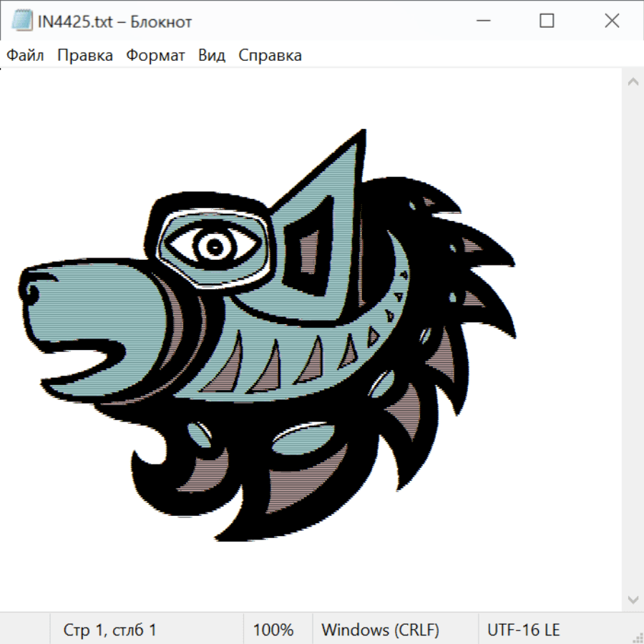Open the Справка menu
Image resolution: width=644 pixels, height=644 pixels.
coord(270,56)
